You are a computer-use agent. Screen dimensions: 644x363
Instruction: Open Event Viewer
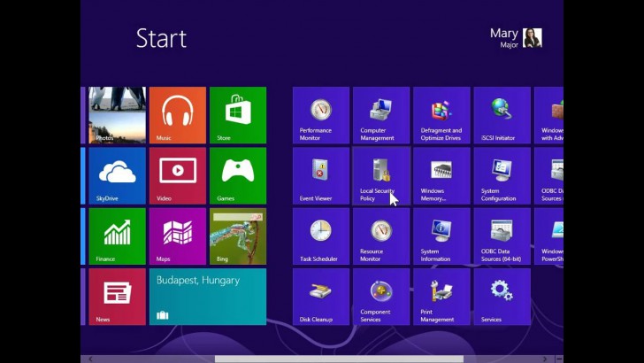tap(321, 176)
